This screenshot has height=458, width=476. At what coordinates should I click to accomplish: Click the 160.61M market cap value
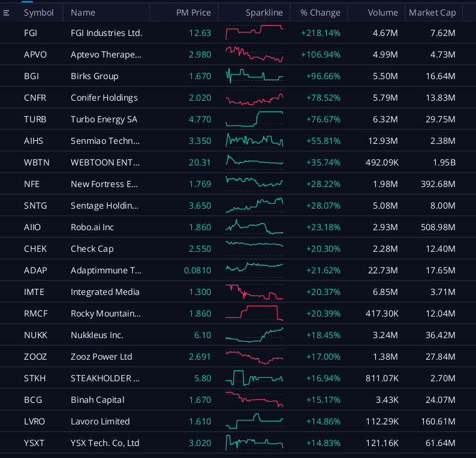[438, 421]
